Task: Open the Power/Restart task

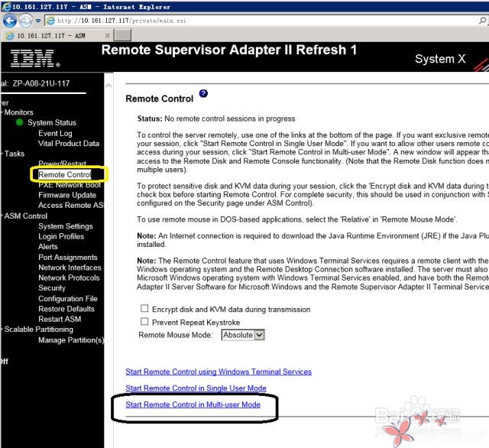Action: click(x=63, y=164)
